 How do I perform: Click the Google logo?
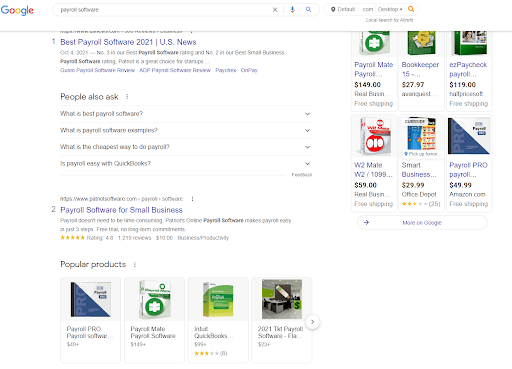pos(17,10)
